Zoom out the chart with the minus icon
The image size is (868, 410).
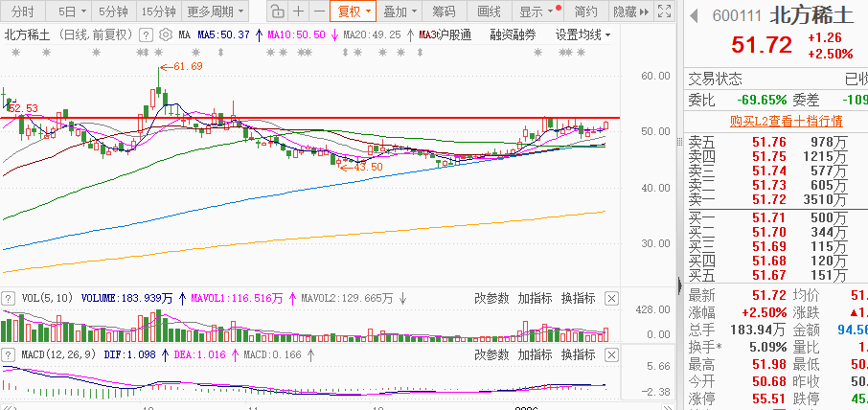[x=318, y=12]
